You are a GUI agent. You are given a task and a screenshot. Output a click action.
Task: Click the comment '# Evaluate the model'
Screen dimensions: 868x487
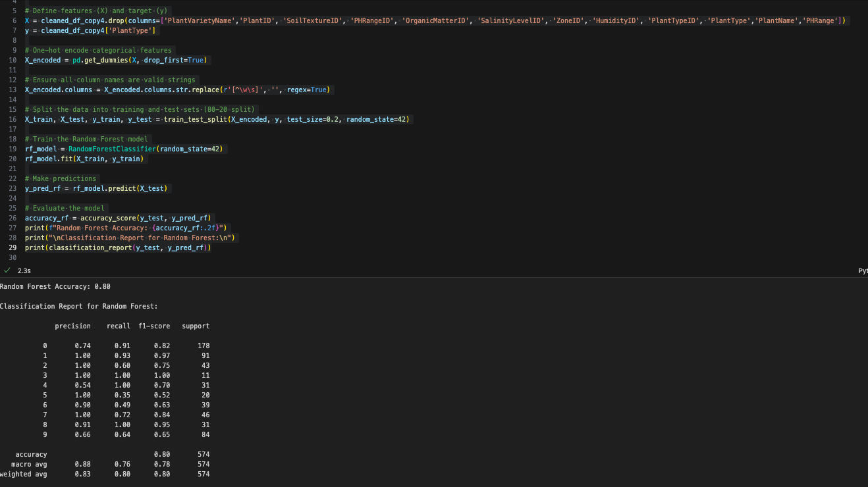pyautogui.click(x=65, y=208)
